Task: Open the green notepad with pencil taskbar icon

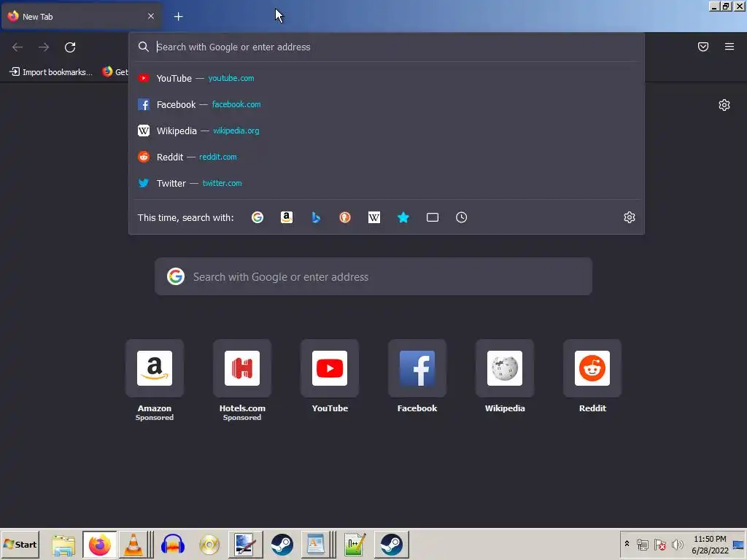Action: (355, 545)
